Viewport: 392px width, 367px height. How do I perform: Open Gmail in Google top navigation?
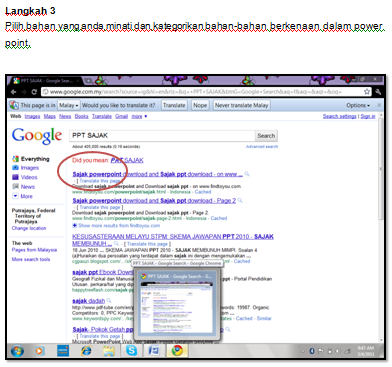122,116
